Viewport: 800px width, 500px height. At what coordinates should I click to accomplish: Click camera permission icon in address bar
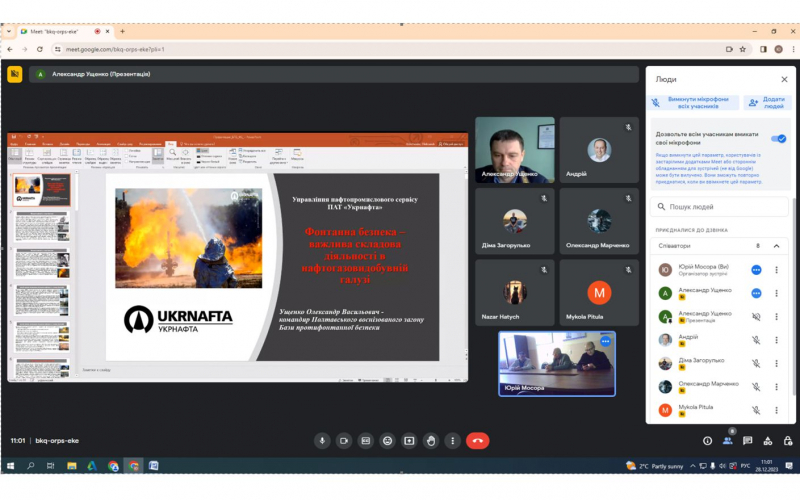point(729,49)
